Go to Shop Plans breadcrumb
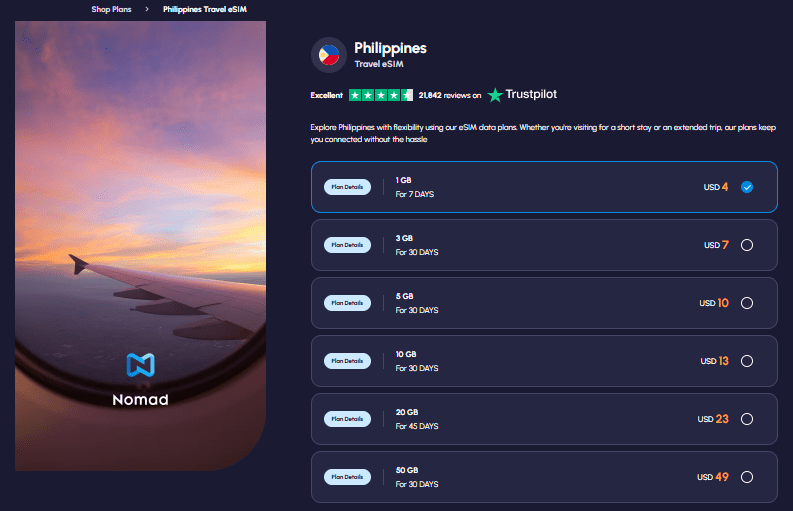Screen dimensions: 793x511 pyautogui.click(x=111, y=9)
